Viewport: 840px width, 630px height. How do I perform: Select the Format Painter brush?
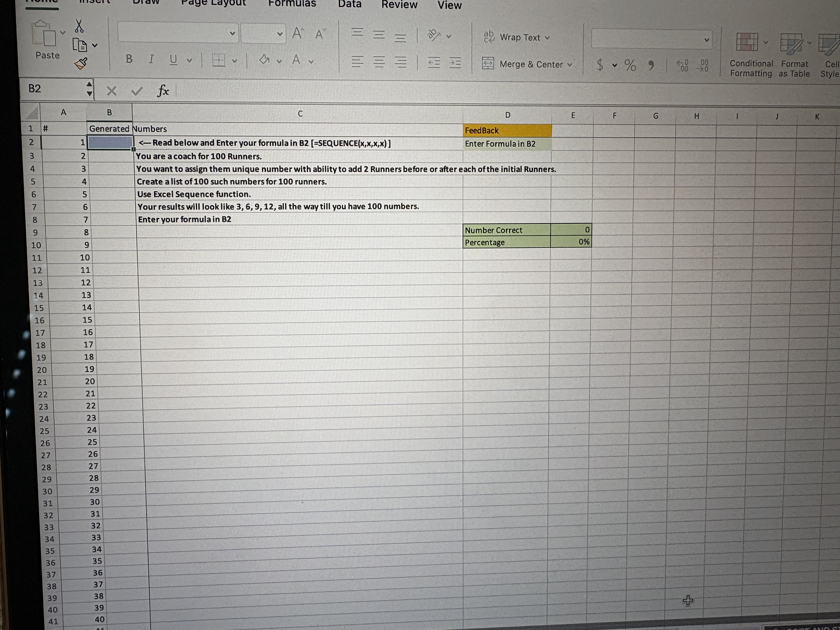81,63
